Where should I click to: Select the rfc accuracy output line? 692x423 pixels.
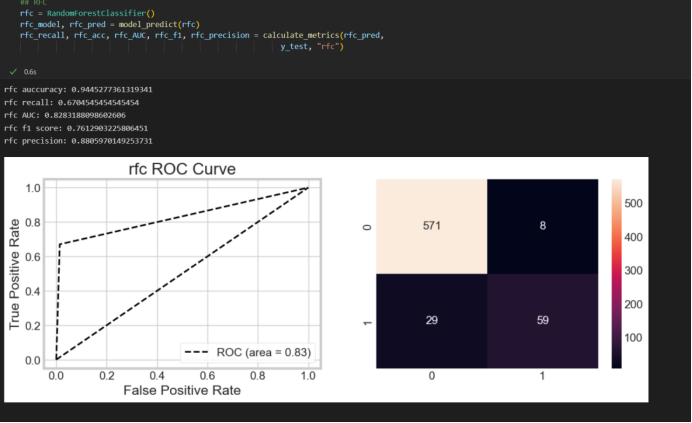point(78,89)
